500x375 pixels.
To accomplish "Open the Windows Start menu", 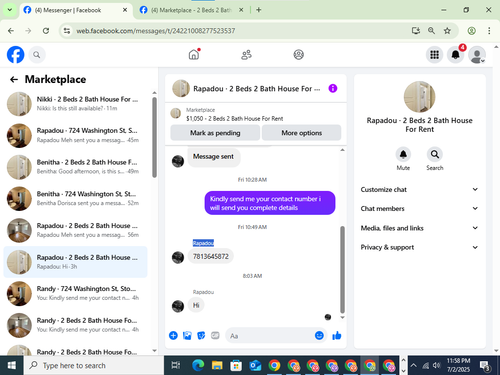I will (12, 366).
